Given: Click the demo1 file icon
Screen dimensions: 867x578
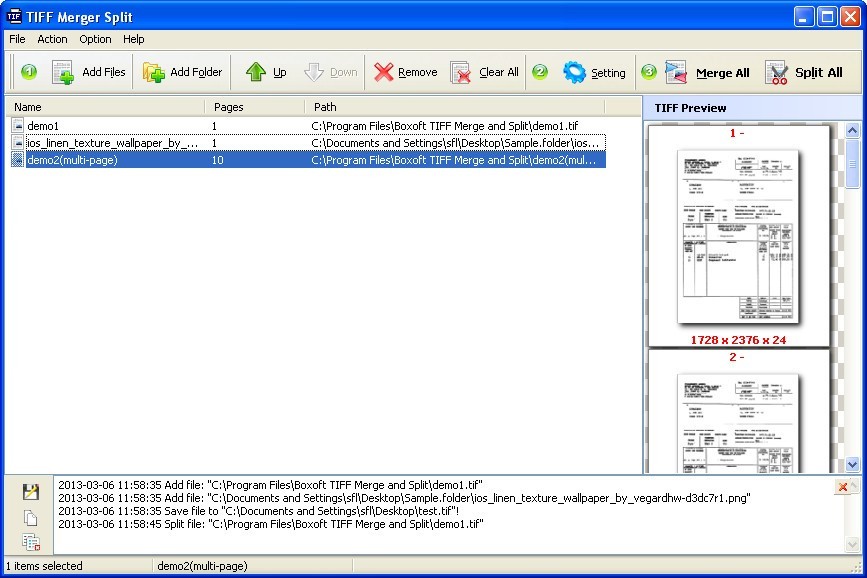Looking at the screenshot, I should coord(18,126).
